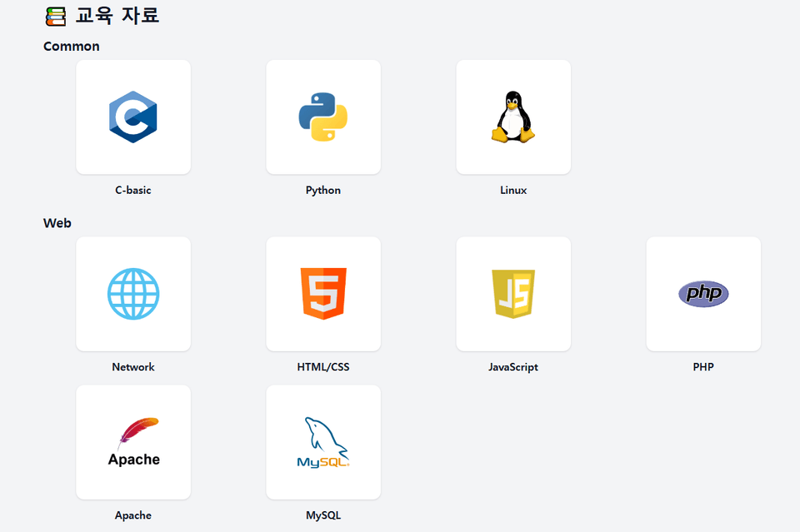Open the PHP logo card
This screenshot has height=532, width=800.
(703, 294)
